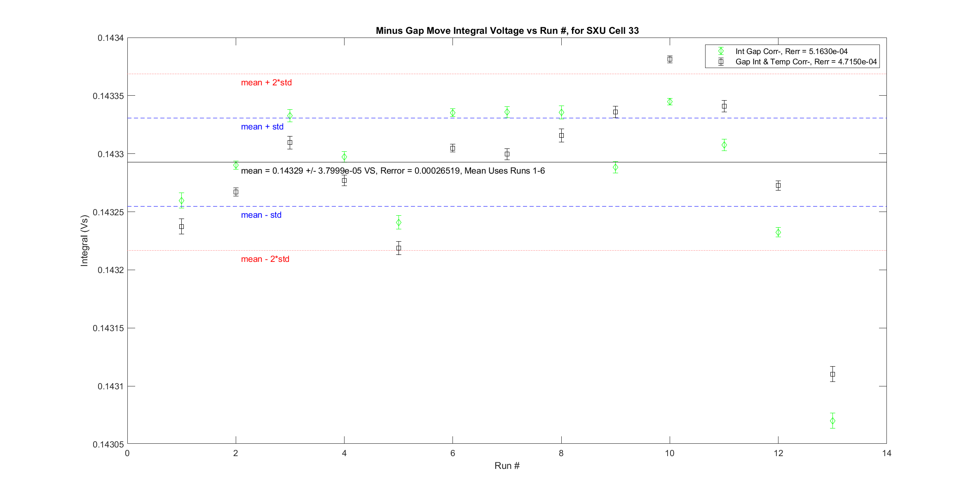Click the black square marker at run 12
980x499 pixels.
coord(778,186)
